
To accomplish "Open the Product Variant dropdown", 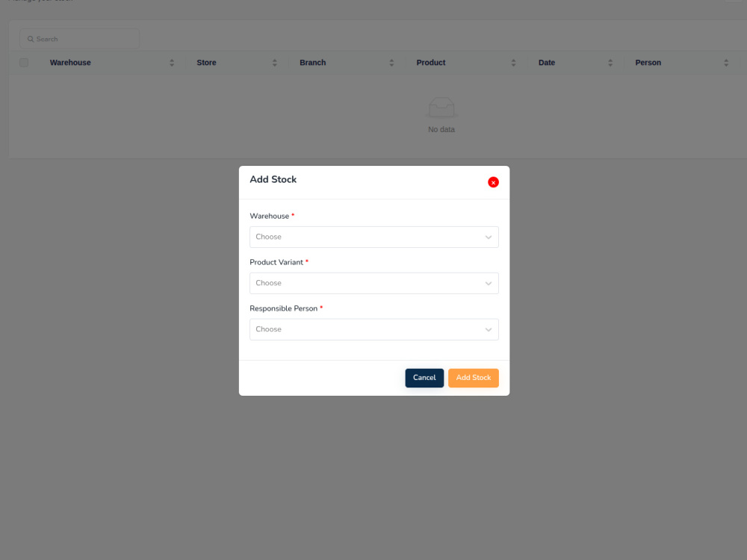I will click(374, 283).
